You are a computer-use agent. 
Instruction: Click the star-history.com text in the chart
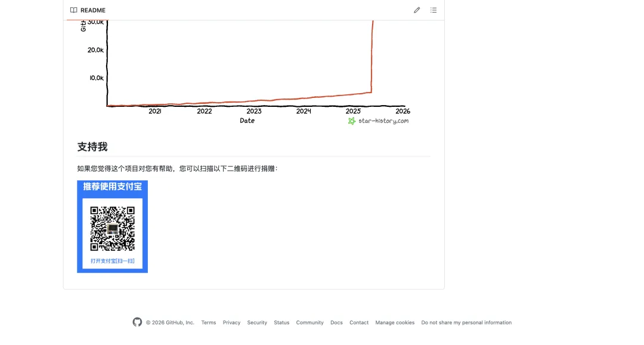(x=383, y=121)
